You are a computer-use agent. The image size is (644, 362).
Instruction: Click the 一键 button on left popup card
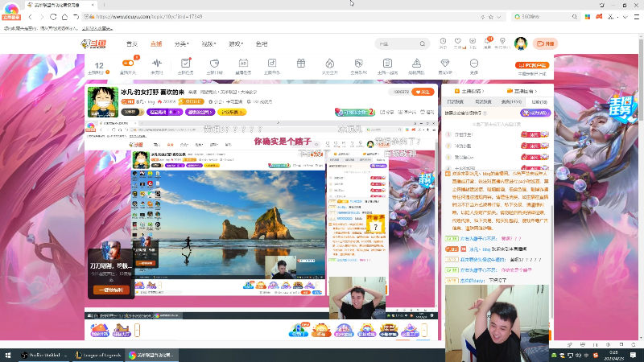(111, 290)
